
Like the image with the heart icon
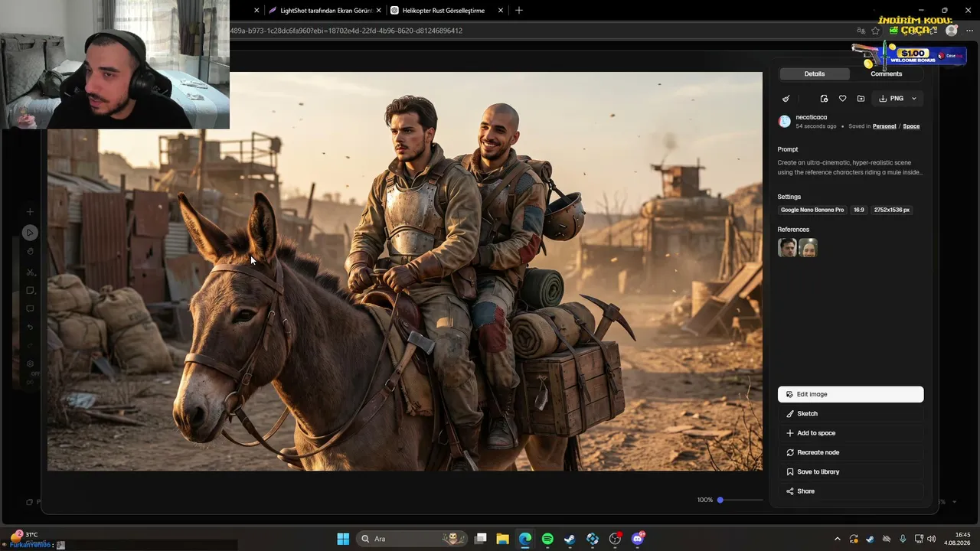point(842,99)
